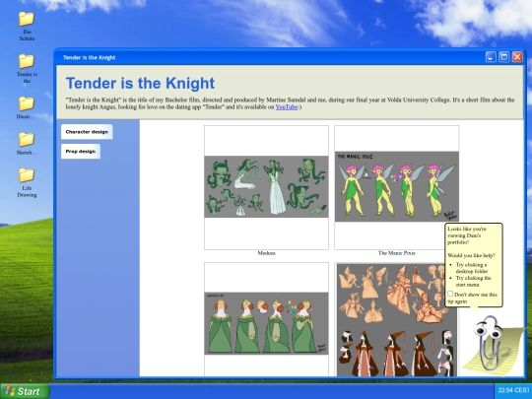This screenshot has height=399, width=532.
Task: Open the Start menu
Action: point(25,391)
